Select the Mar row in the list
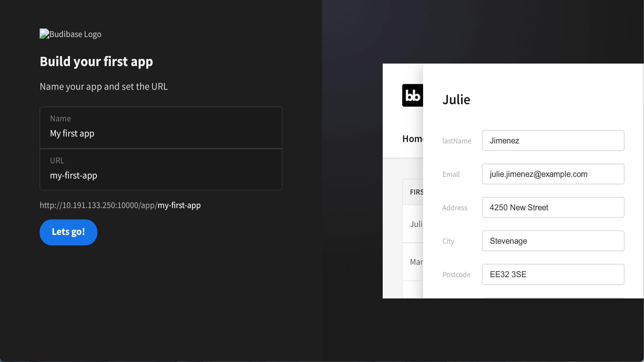 tap(417, 262)
